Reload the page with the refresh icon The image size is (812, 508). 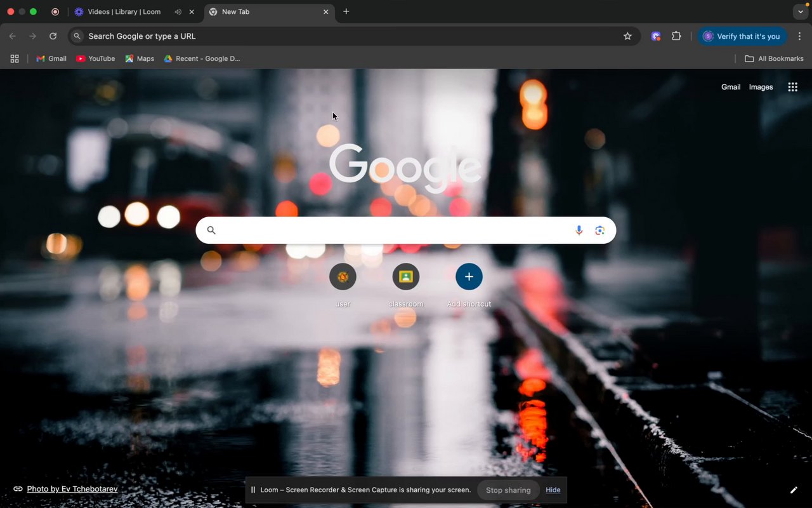(53, 36)
